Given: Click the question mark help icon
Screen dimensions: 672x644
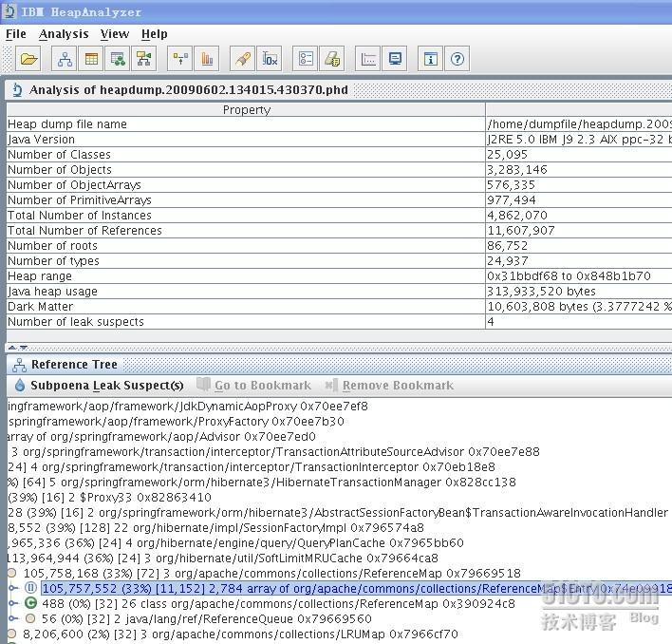Looking at the screenshot, I should (457, 59).
